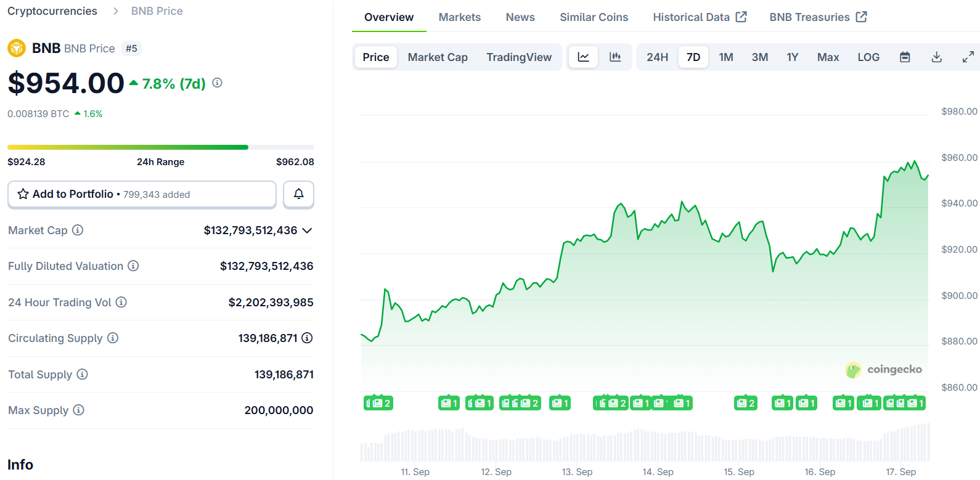Image resolution: width=980 pixels, height=480 pixels.
Task: Click the info icon beside the 139,186,871 circulating value
Action: click(x=307, y=338)
